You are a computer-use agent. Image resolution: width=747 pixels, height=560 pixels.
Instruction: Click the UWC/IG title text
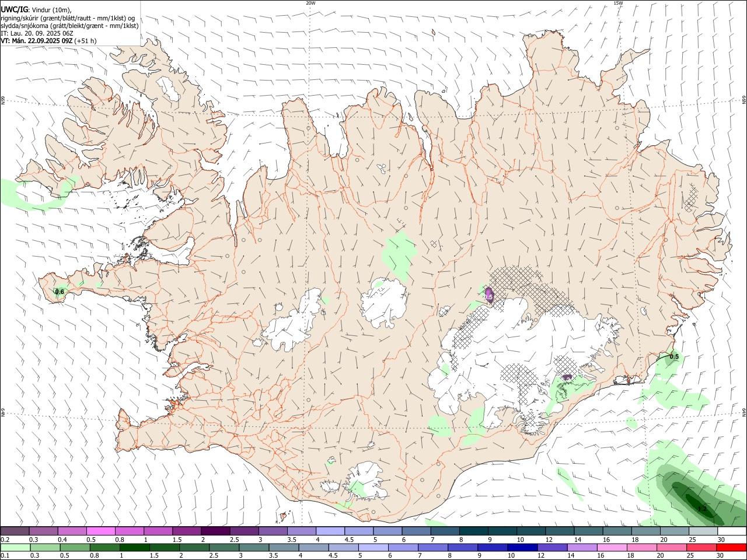tap(14, 9)
